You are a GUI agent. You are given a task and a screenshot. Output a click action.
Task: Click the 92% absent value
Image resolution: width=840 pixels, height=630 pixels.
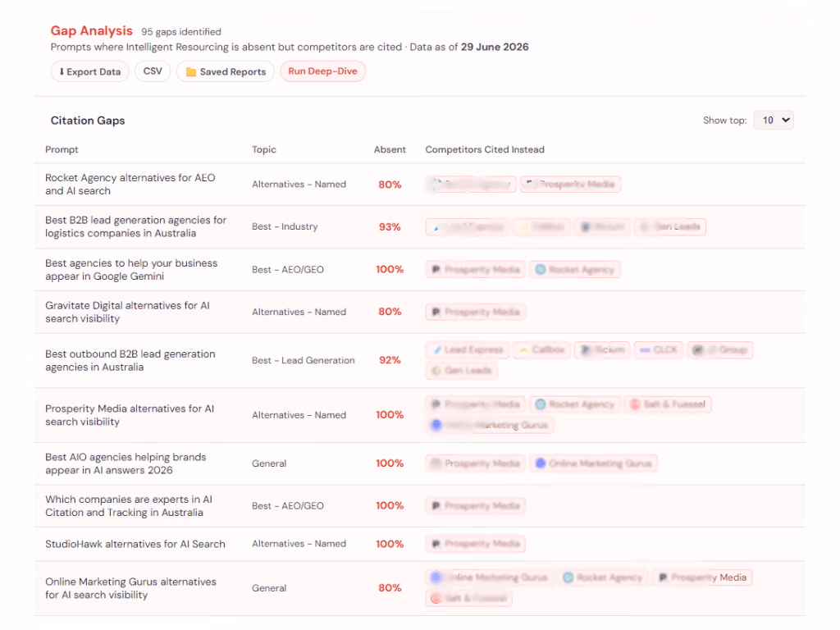390,360
